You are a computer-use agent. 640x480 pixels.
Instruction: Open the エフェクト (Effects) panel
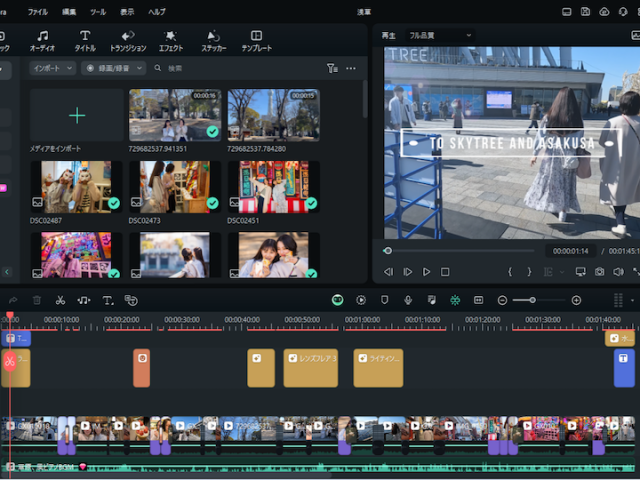tap(171, 40)
